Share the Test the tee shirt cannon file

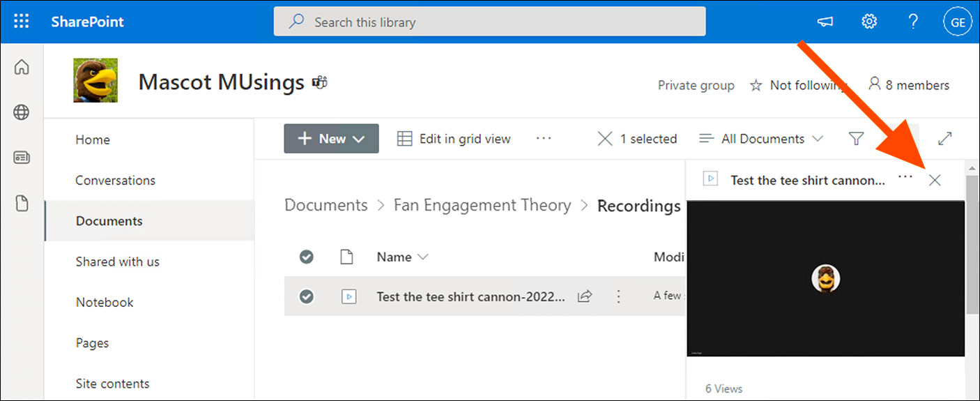(585, 296)
